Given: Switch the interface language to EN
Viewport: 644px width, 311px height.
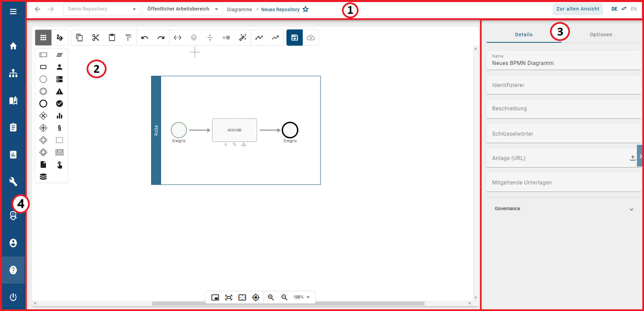Looking at the screenshot, I should pos(634,9).
